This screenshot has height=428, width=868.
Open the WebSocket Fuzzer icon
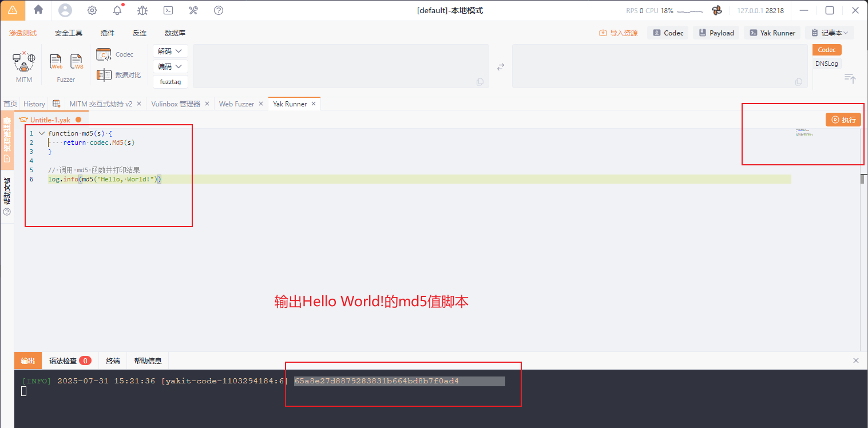tap(77, 62)
